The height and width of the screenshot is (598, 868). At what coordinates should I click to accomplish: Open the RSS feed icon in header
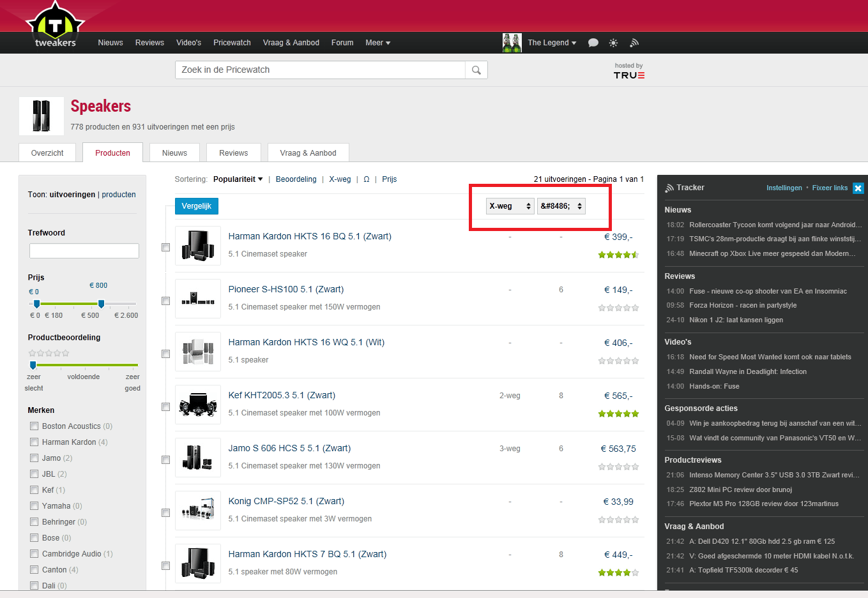click(x=634, y=43)
